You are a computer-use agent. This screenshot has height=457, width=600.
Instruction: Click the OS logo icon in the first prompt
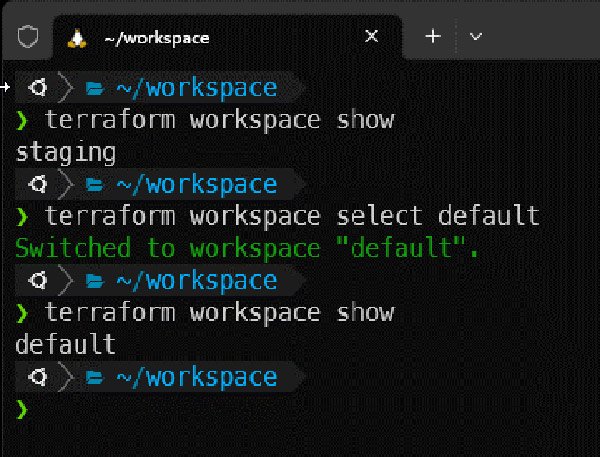tap(40, 89)
